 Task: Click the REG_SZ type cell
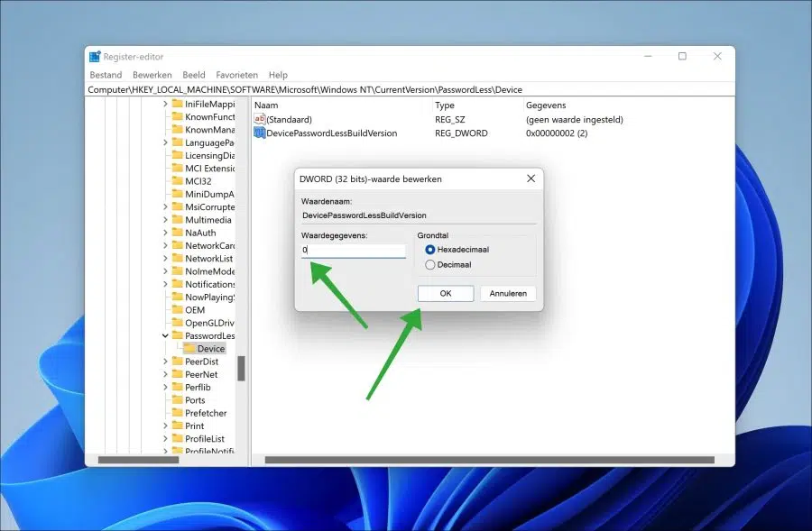pyautogui.click(x=449, y=120)
